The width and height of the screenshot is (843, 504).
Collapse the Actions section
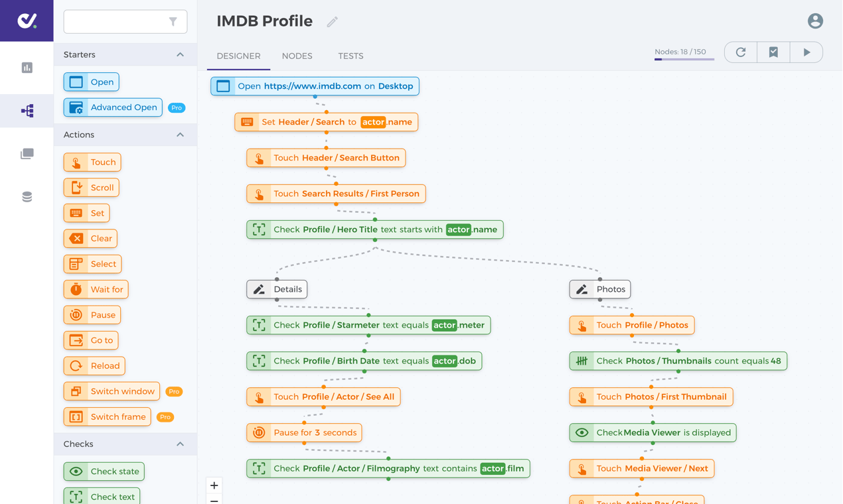point(180,135)
